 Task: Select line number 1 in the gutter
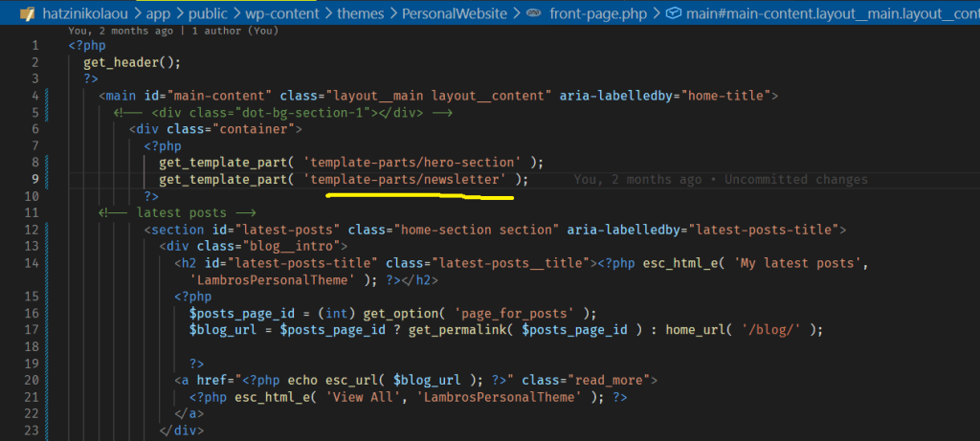[x=34, y=46]
